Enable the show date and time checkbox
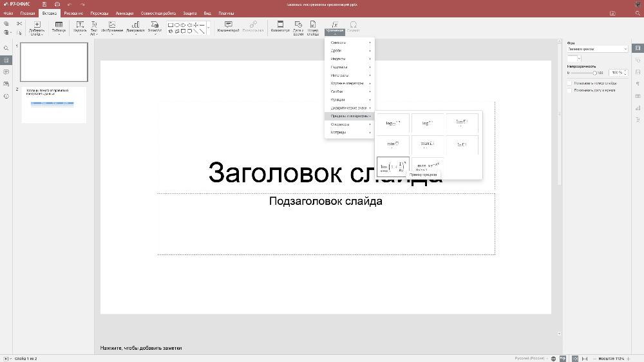This screenshot has height=362, width=644. click(569, 90)
